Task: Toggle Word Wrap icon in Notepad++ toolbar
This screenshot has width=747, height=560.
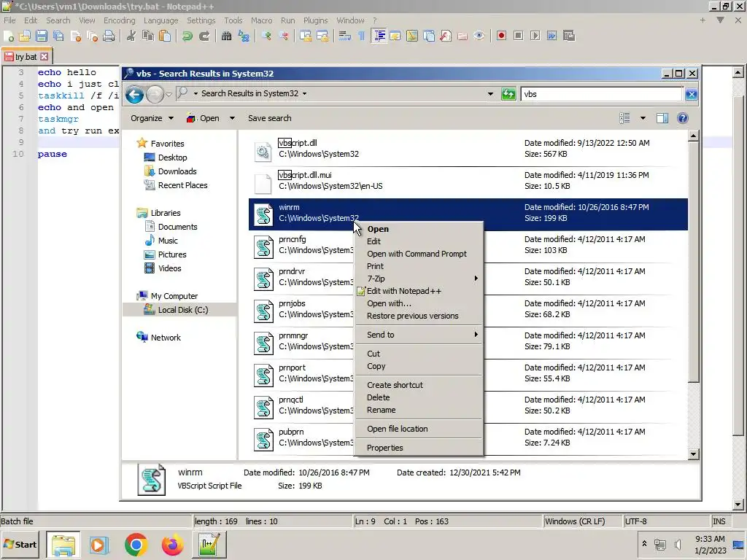Action: point(344,36)
